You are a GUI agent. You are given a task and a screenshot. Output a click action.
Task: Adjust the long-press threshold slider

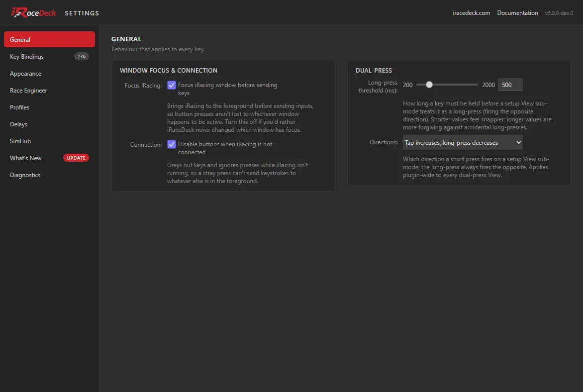pyautogui.click(x=447, y=85)
